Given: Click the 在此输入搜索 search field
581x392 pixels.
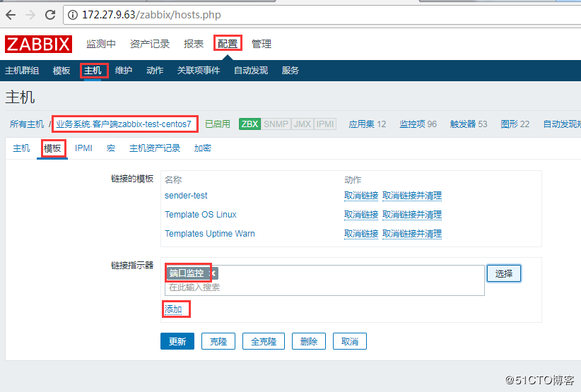Looking at the screenshot, I should 324,287.
